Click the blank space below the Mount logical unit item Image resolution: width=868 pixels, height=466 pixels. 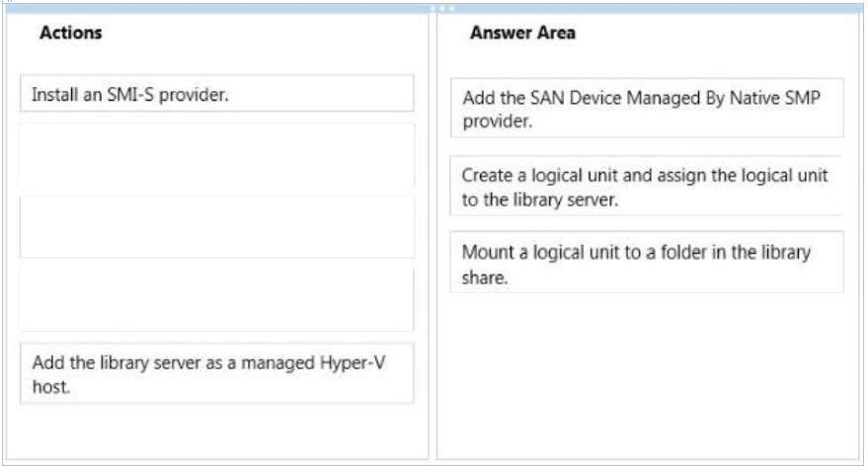click(x=647, y=376)
